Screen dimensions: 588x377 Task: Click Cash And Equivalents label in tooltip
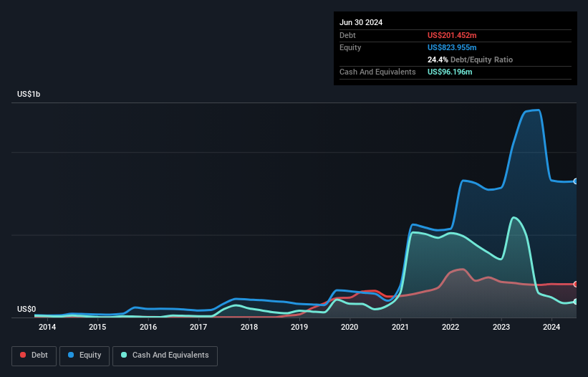[x=377, y=72]
